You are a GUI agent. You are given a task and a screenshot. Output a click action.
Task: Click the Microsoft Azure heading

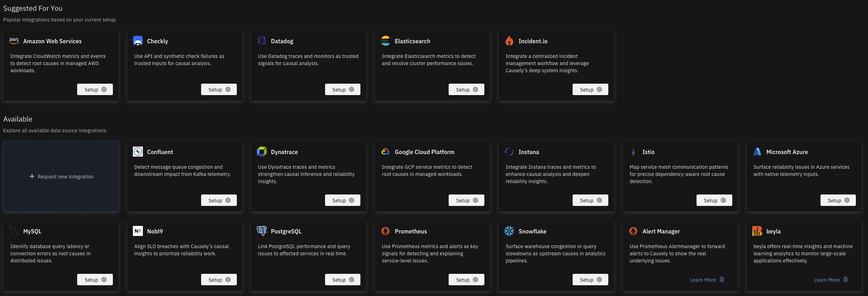(x=787, y=152)
